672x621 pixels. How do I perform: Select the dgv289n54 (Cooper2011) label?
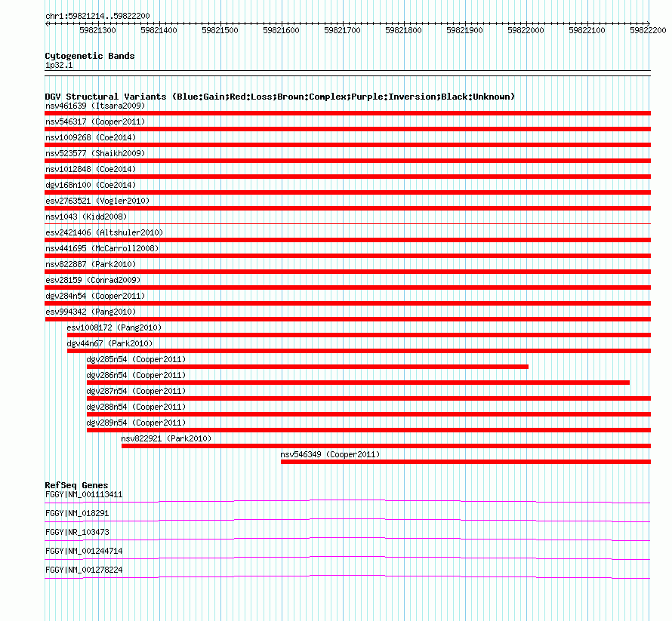[x=136, y=423]
